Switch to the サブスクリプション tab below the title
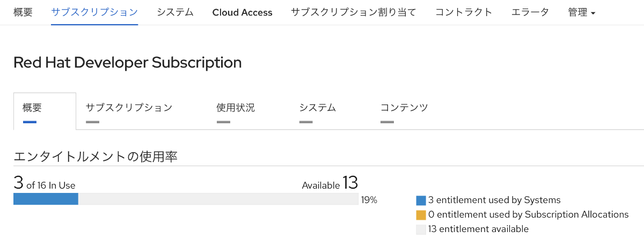The width and height of the screenshot is (644, 246). (x=129, y=108)
